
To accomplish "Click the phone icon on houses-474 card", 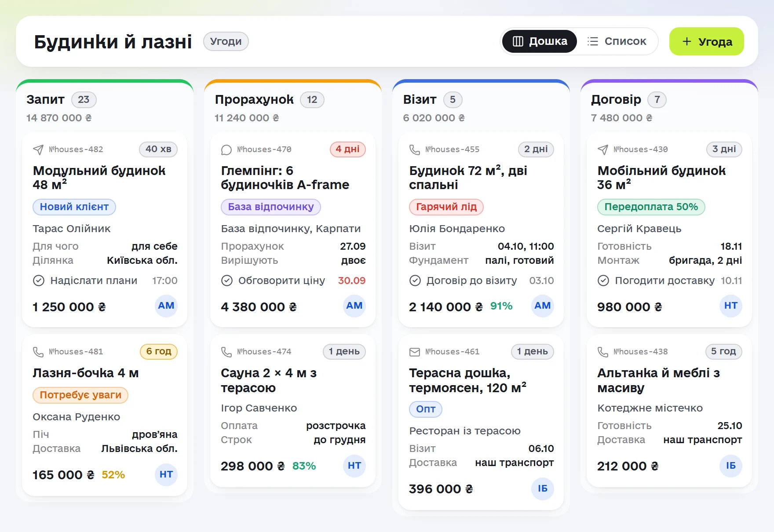I will pyautogui.click(x=226, y=352).
